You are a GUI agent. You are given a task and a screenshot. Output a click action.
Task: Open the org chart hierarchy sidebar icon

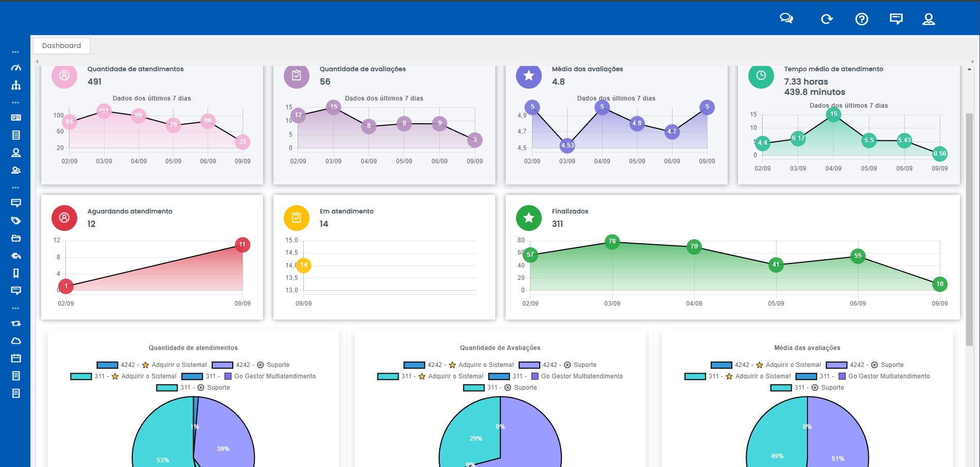[x=16, y=85]
